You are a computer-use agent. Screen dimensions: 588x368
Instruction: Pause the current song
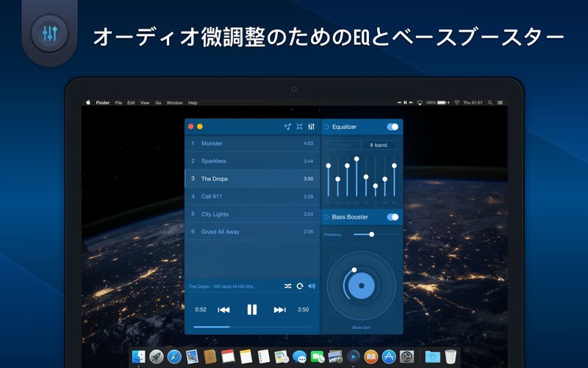(251, 310)
